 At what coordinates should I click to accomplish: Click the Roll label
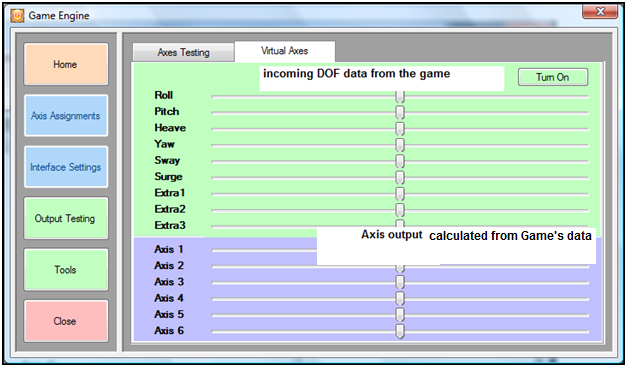click(x=164, y=96)
